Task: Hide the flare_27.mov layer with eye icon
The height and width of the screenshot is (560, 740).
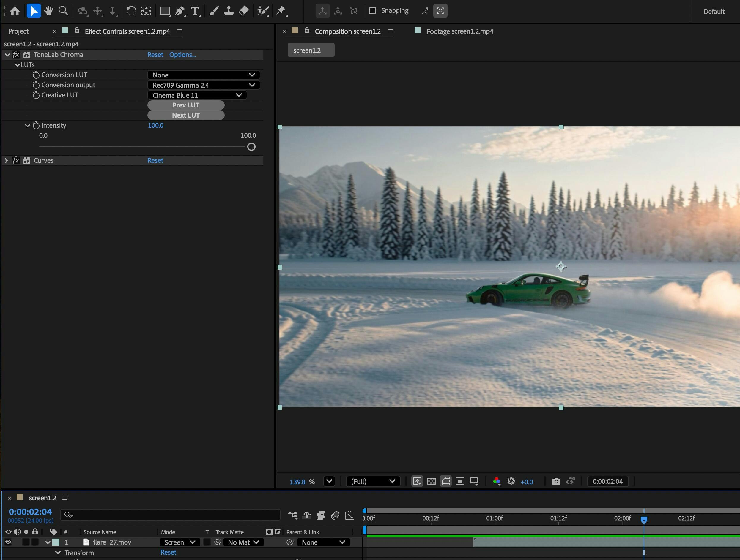Action: 8,542
